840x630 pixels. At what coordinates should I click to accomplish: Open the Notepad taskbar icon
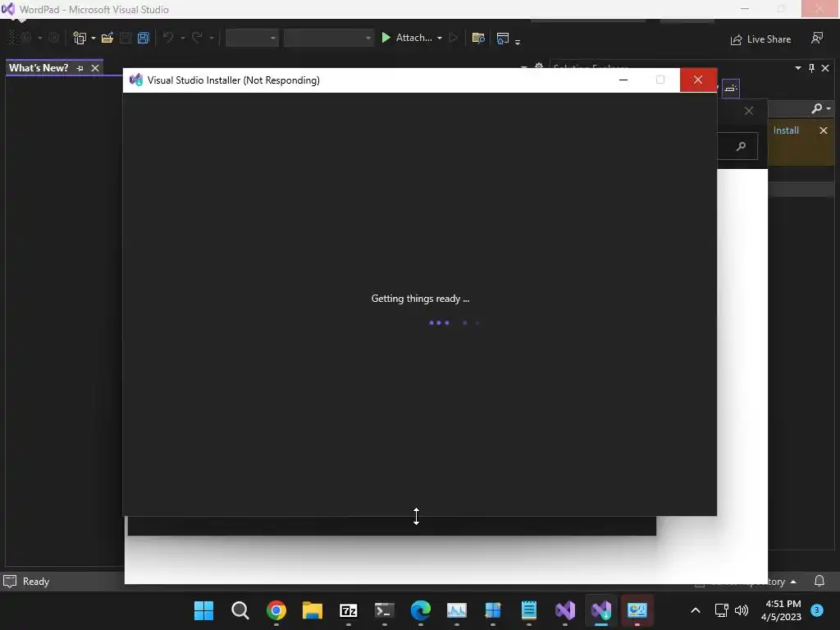529,610
